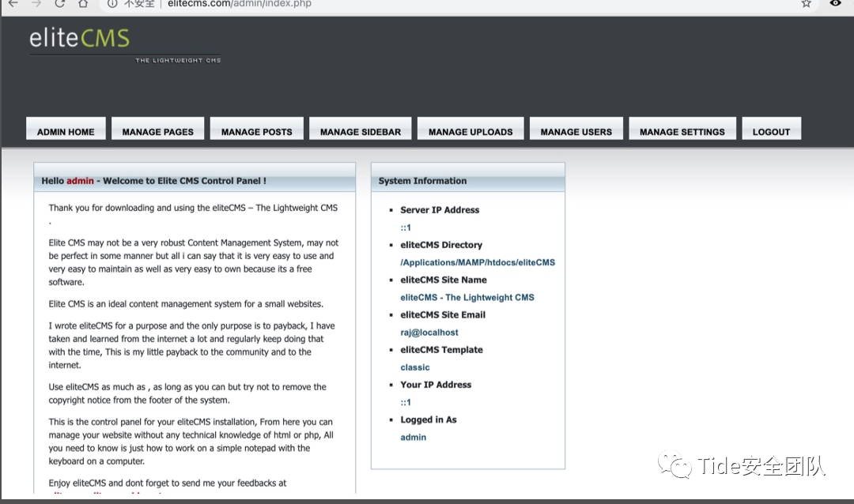Viewport: 854px width, 504px height.
Task: Open Manage Posts section
Action: pos(256,130)
